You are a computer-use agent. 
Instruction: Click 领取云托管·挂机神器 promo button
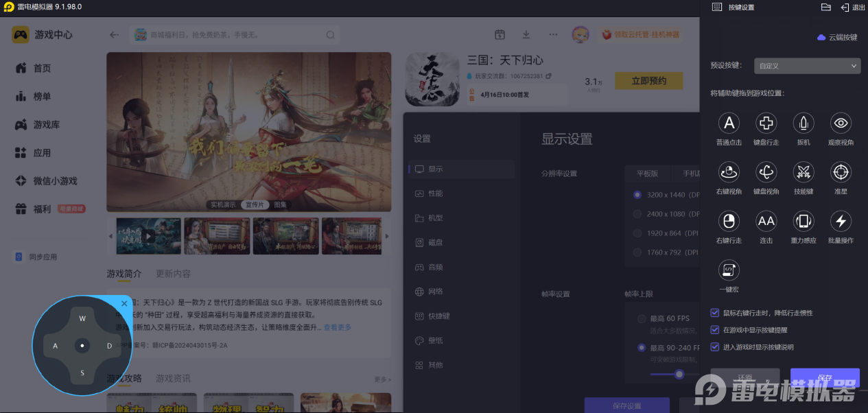click(x=640, y=34)
